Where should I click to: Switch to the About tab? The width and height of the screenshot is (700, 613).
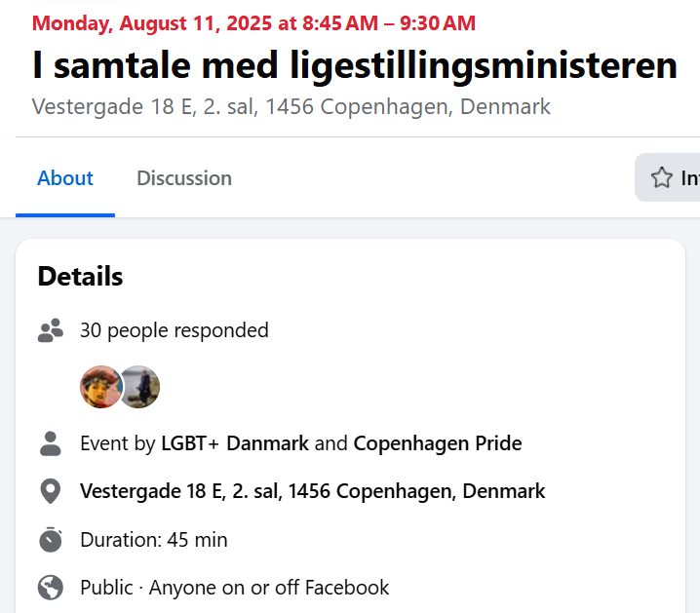pyautogui.click(x=65, y=178)
